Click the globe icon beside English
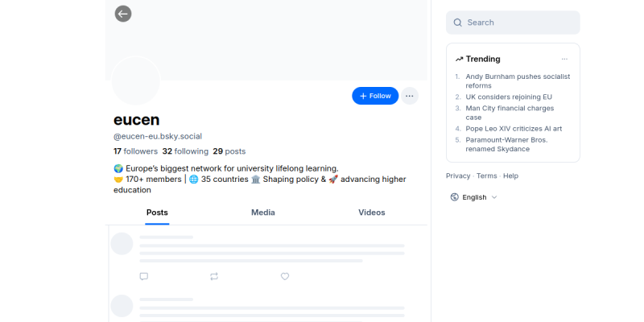644x322 pixels. click(x=454, y=197)
